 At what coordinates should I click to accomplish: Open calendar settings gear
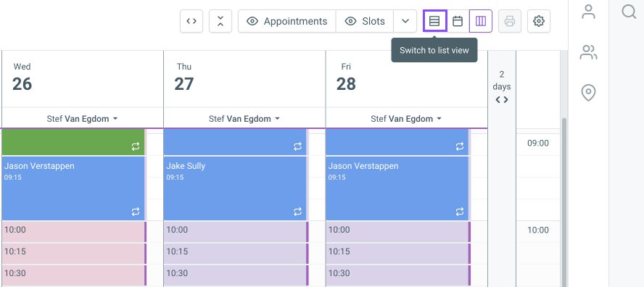539,21
